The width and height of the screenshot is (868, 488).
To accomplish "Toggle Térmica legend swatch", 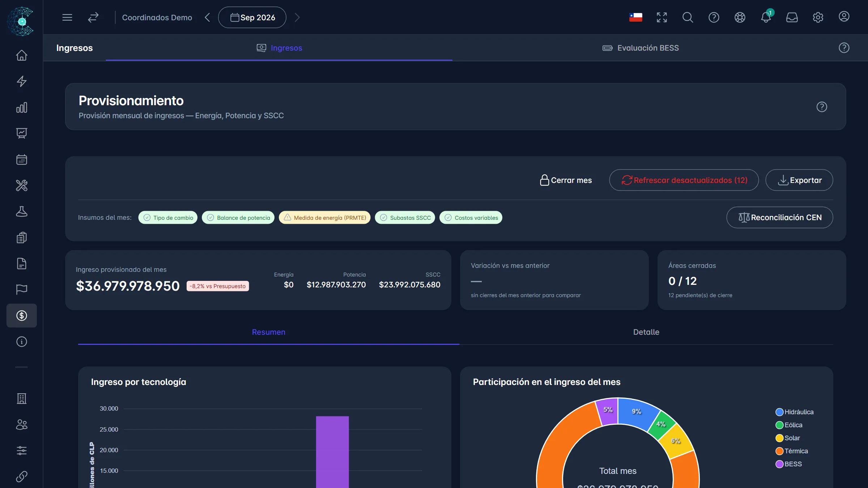I will coord(779,451).
